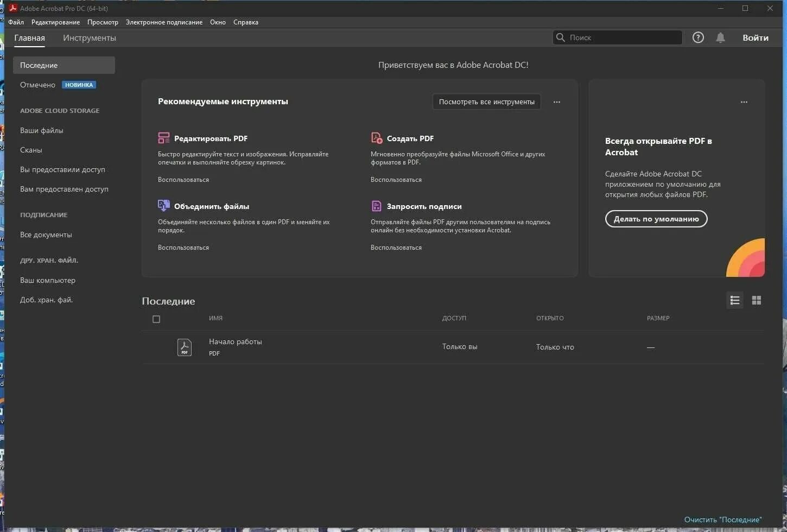Click Посмотреть все инструменты button
This screenshot has width=787, height=532.
[x=487, y=102]
